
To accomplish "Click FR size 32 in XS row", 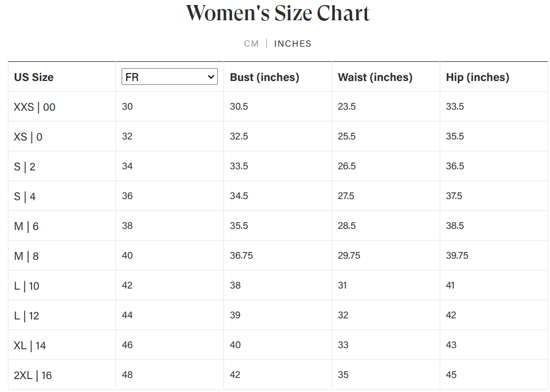I will [x=127, y=136].
